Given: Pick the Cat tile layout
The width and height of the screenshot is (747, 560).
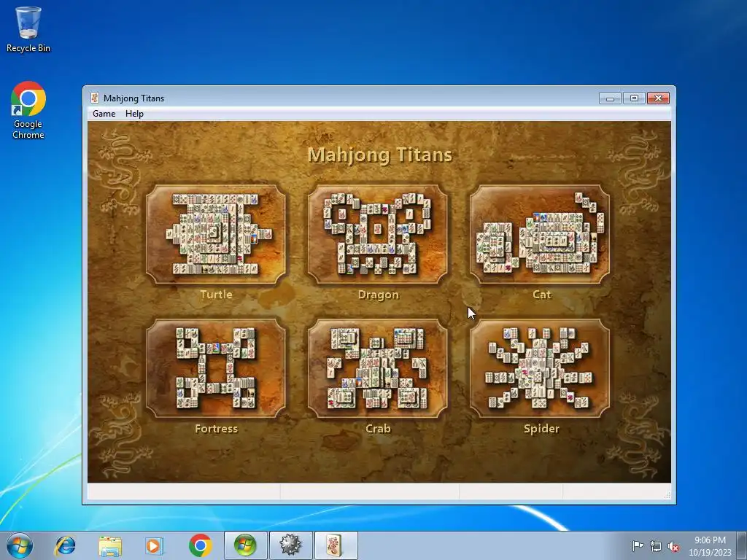Looking at the screenshot, I should tap(540, 234).
